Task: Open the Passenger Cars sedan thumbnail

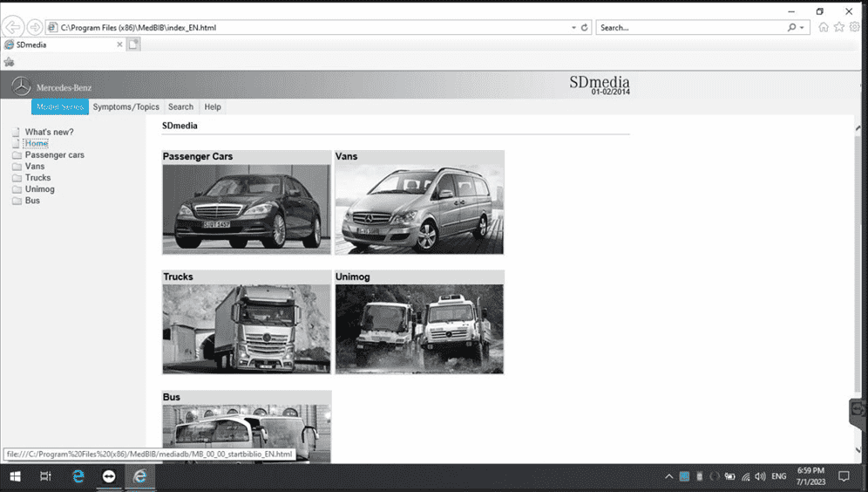Action: coord(247,208)
